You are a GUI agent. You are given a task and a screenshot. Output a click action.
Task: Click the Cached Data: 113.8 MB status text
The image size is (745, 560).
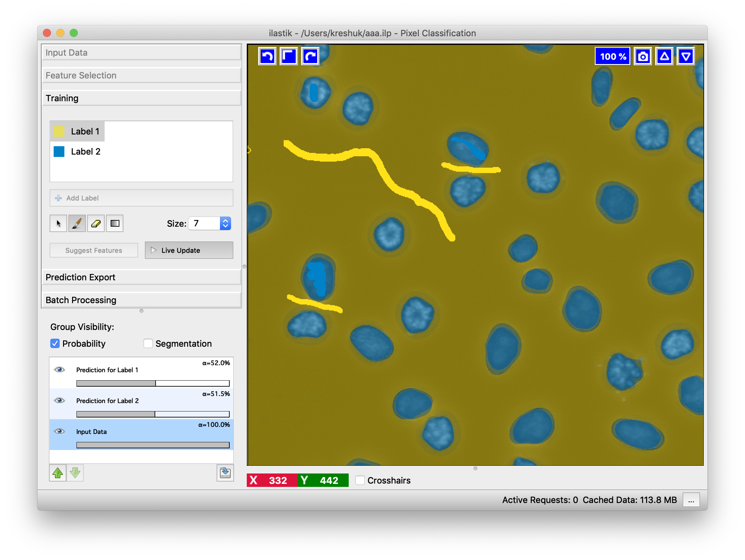point(630,500)
